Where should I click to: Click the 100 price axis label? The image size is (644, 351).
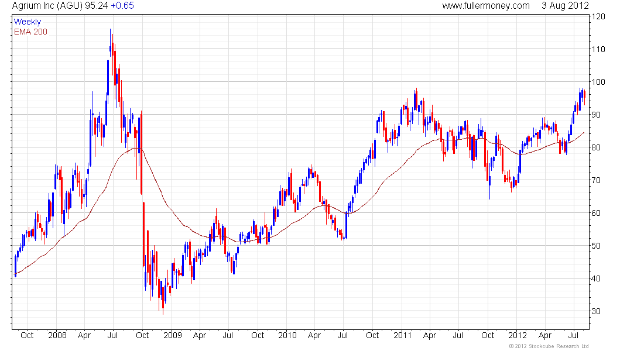(x=598, y=82)
